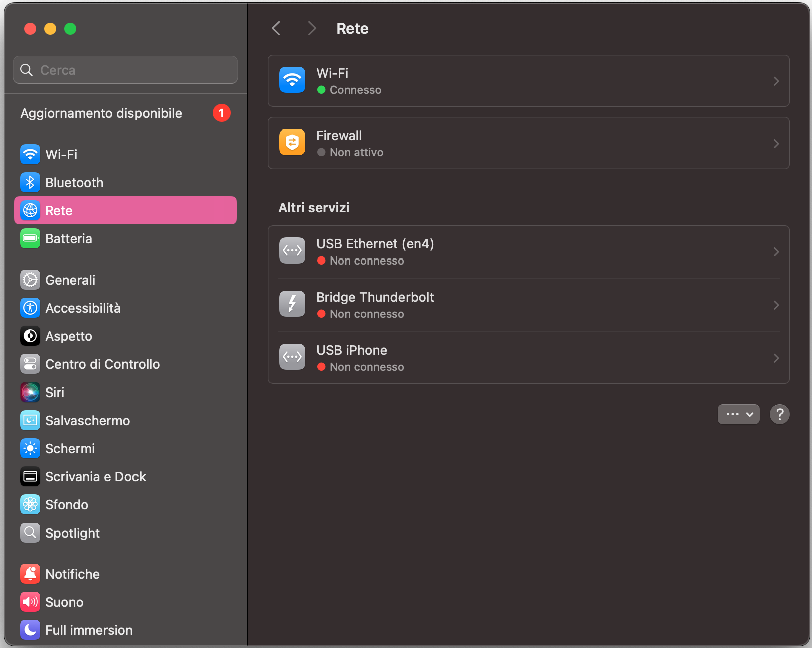Click the USB Ethernet (en4) icon
Viewport: 812px width, 648px height.
click(292, 251)
